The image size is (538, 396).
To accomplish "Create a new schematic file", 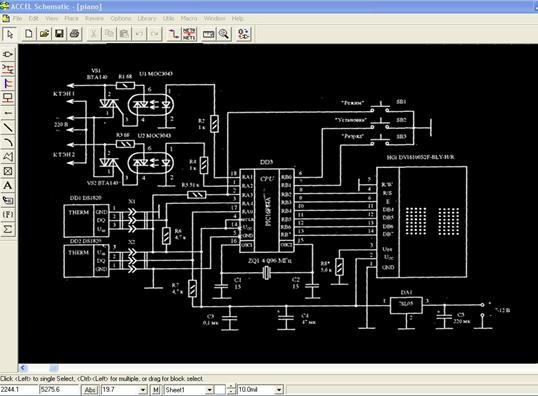I will pos(28,34).
